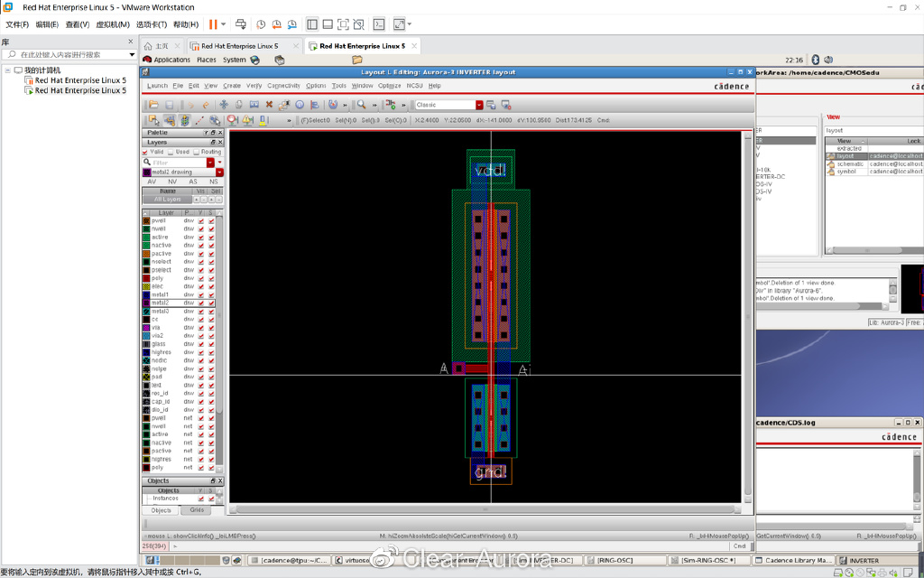Enable the Used layers checkbox
The image size is (924, 578).
click(171, 152)
